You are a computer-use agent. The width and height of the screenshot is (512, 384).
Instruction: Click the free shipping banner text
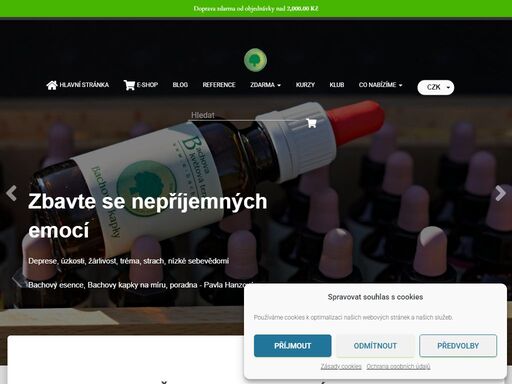point(256,9)
